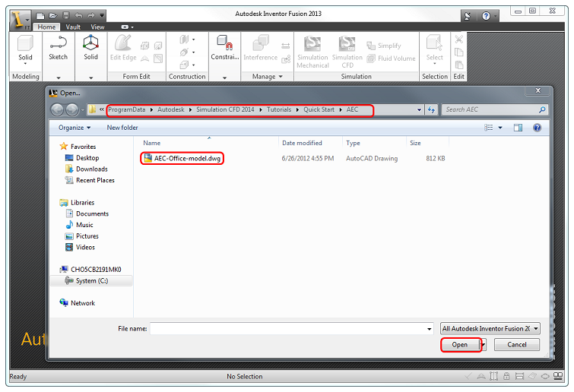Click the Help question mark in title bar
The image size is (574, 392).
point(486,16)
